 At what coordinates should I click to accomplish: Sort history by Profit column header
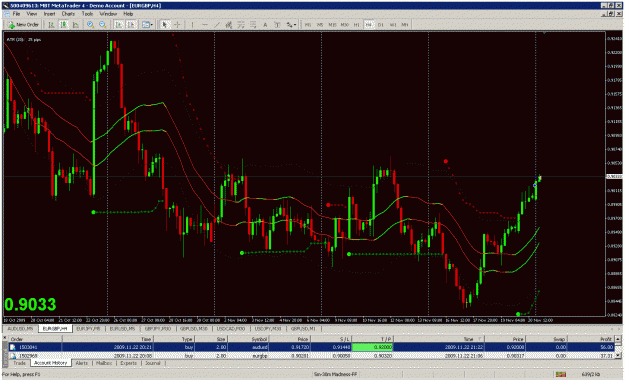591,339
